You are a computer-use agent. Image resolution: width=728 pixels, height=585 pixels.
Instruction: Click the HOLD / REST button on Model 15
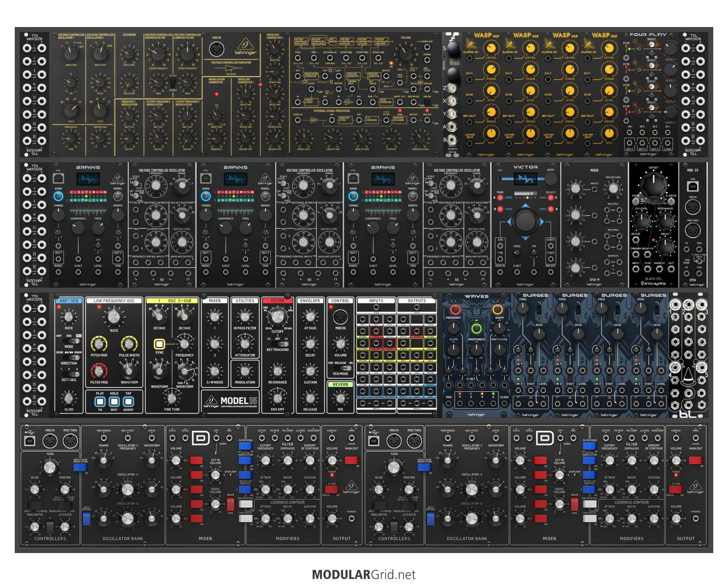115,401
